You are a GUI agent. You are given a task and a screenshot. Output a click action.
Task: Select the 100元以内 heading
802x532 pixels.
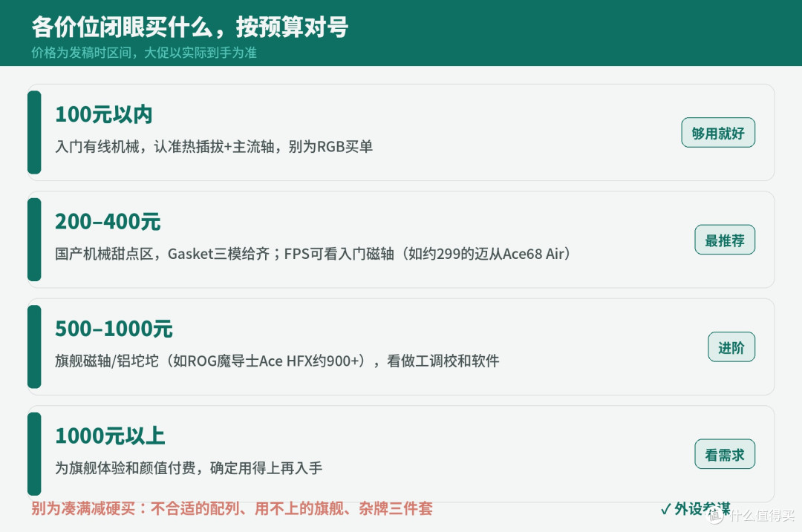pyautogui.click(x=104, y=114)
